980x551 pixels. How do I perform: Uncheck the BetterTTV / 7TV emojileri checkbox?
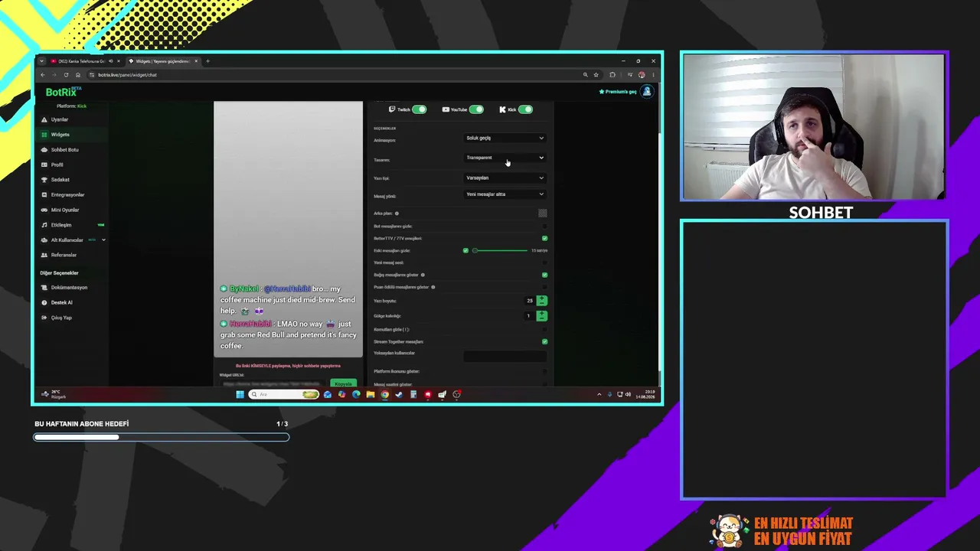(x=544, y=238)
